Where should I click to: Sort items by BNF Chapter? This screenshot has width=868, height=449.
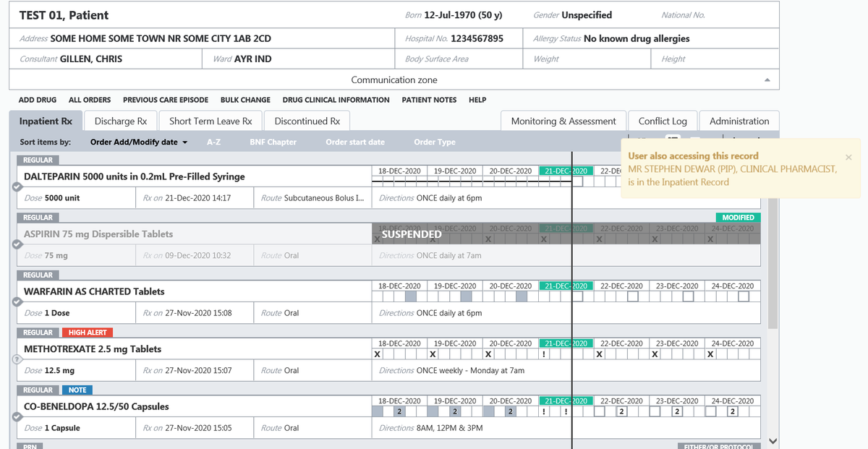coord(273,142)
